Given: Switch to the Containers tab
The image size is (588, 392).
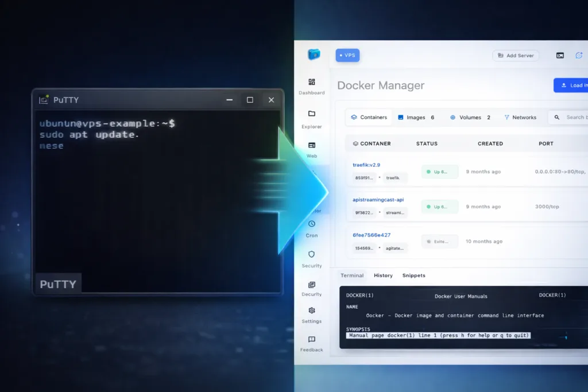Looking at the screenshot, I should pyautogui.click(x=369, y=117).
